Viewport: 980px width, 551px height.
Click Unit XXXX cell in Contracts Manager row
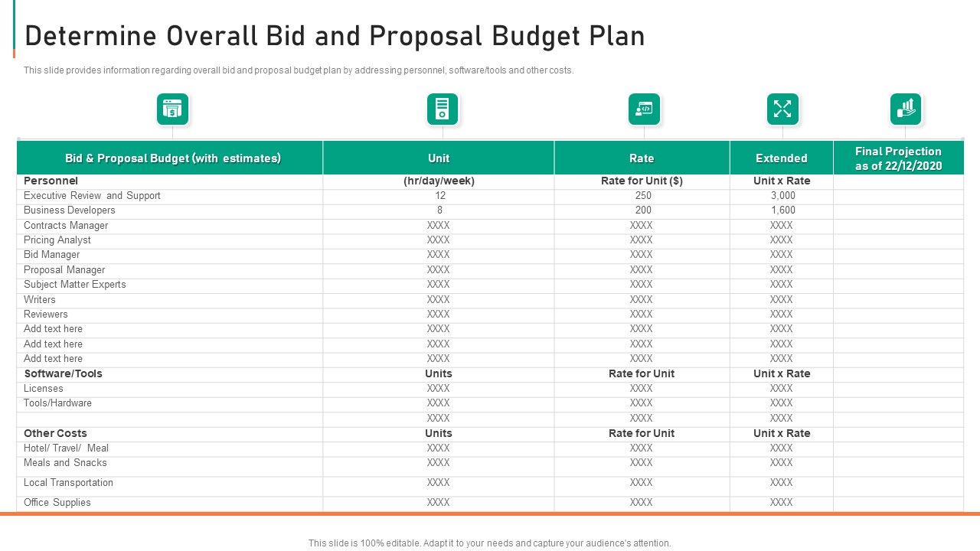tap(439, 226)
